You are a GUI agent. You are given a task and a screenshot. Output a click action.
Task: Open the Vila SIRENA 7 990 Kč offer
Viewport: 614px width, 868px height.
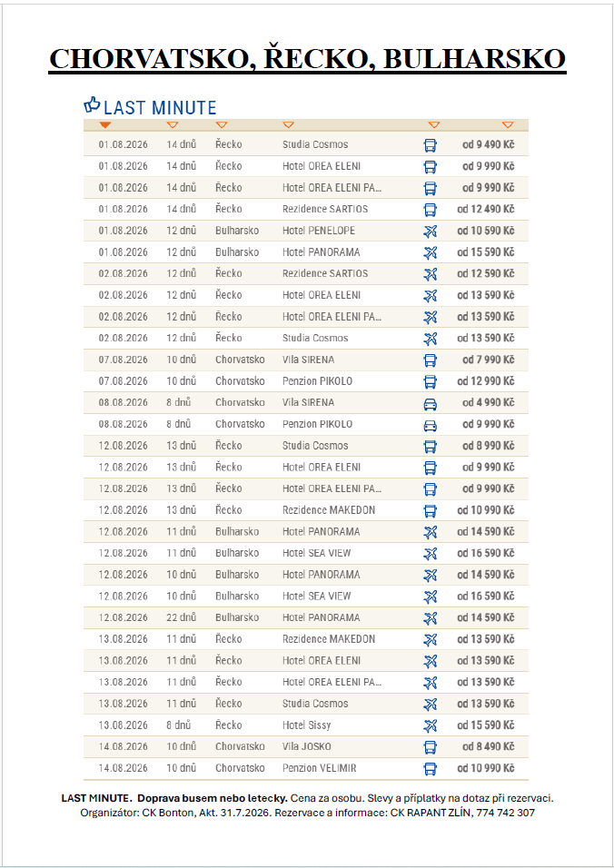306,360
